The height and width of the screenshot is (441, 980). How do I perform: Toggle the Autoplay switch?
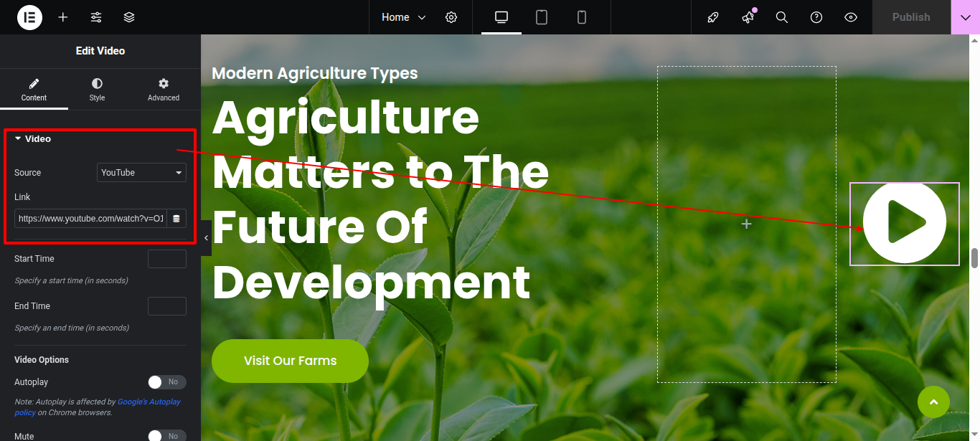(x=166, y=382)
